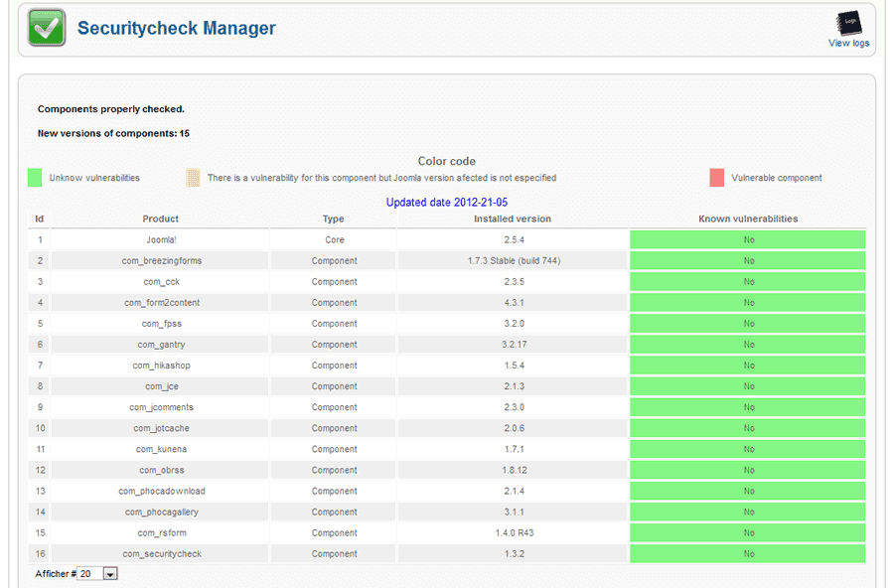Click the No vulnerability cell for Joomla!
The width and height of the screenshot is (894, 588).
(x=748, y=240)
